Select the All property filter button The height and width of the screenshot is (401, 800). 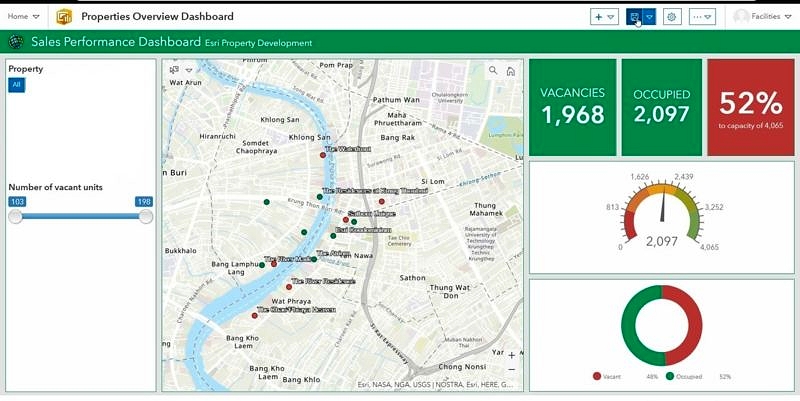click(16, 85)
